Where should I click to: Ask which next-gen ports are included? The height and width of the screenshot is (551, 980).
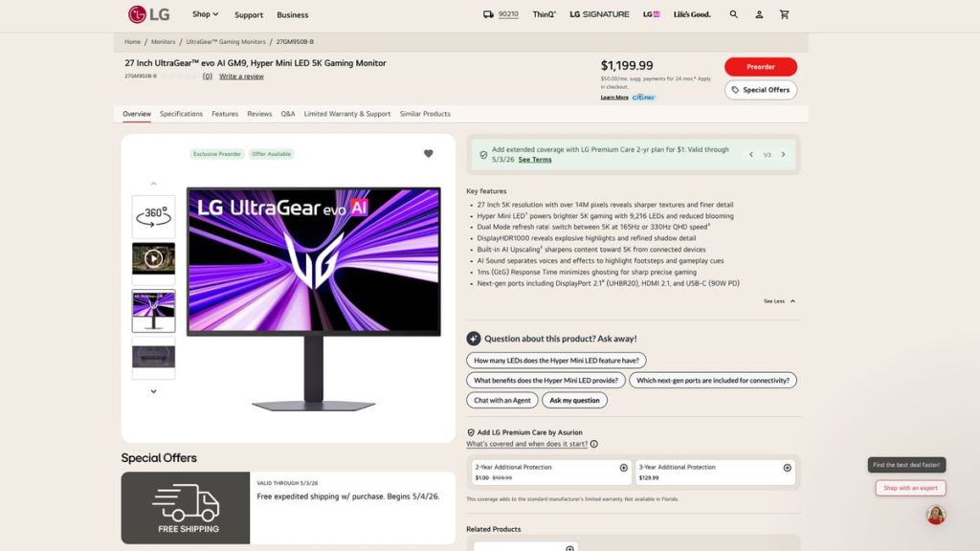click(x=712, y=381)
